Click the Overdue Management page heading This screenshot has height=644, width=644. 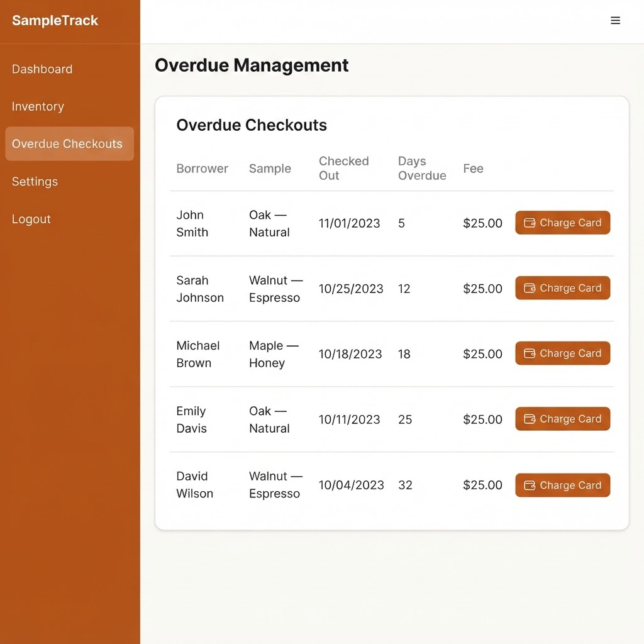[x=252, y=65]
